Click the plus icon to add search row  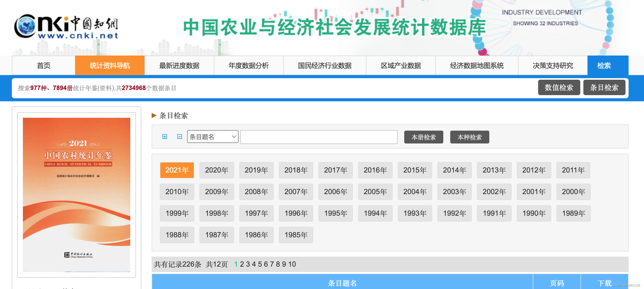point(165,137)
